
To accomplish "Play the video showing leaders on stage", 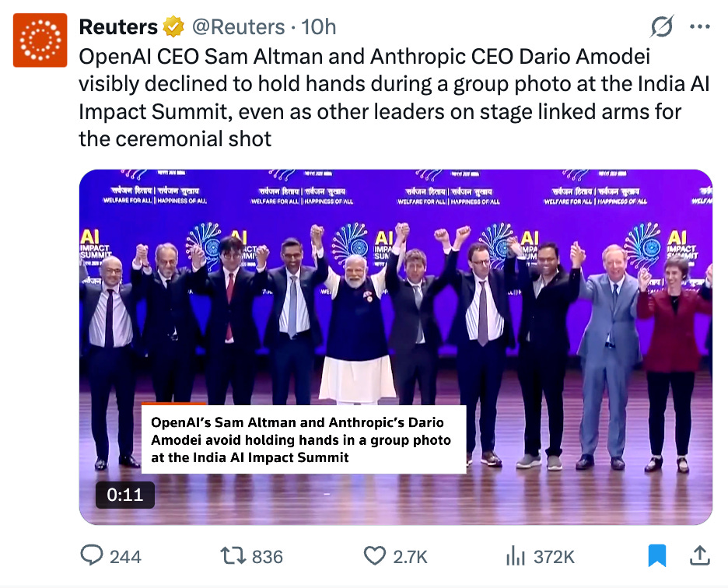I will click(x=396, y=347).
